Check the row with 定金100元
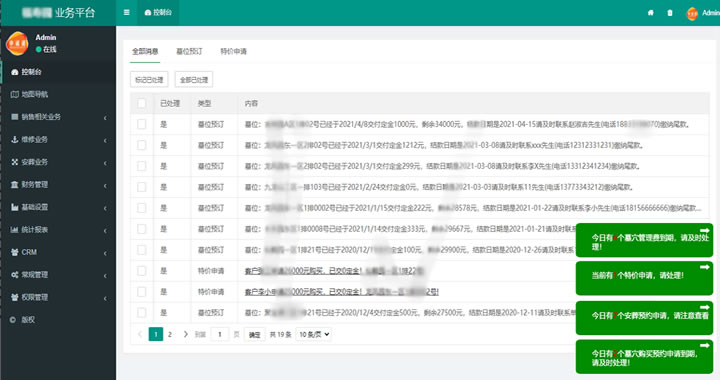 click(141, 250)
